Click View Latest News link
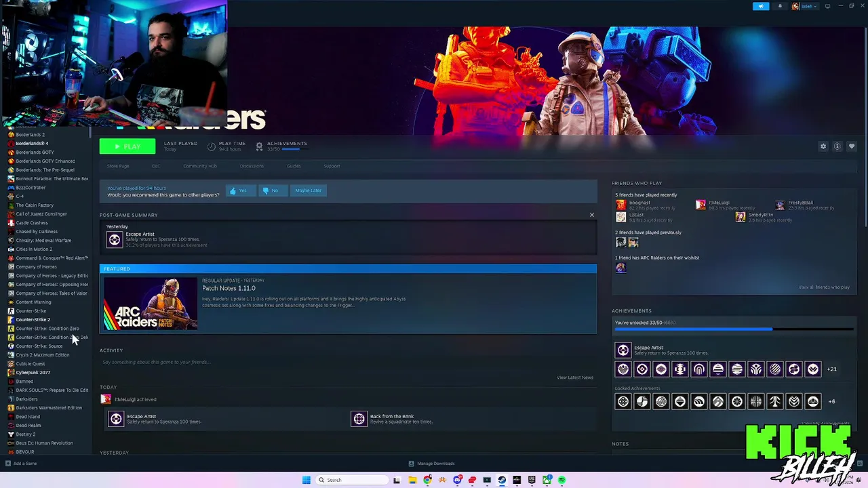This screenshot has width=868, height=488. point(575,378)
